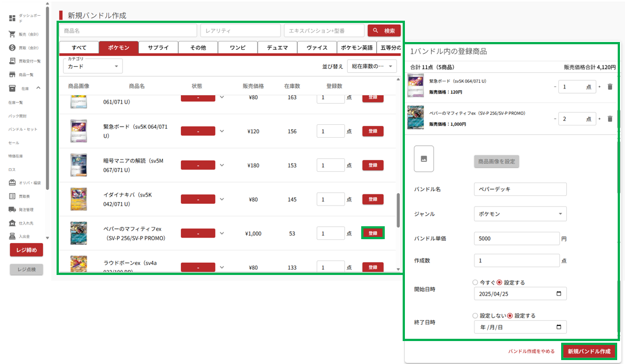625x364 pixels.
Task: Open the ジャンル dropdown set to ポケモン
Action: (520, 214)
